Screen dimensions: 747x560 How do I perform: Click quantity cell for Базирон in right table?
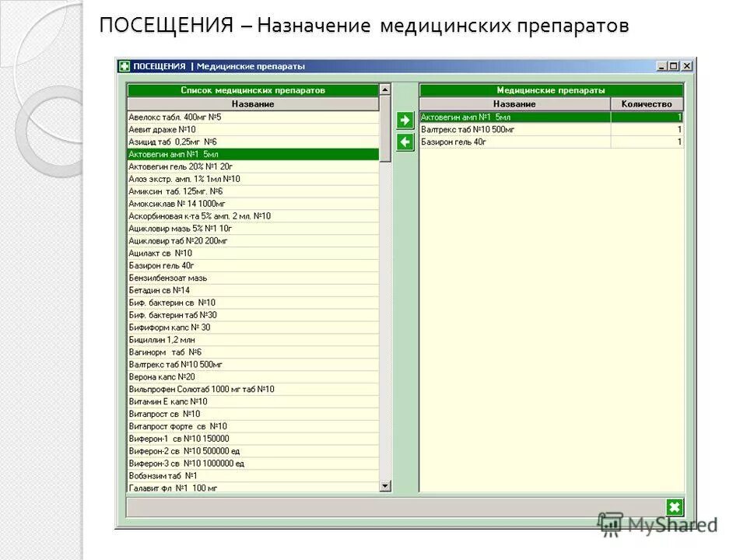(x=647, y=142)
